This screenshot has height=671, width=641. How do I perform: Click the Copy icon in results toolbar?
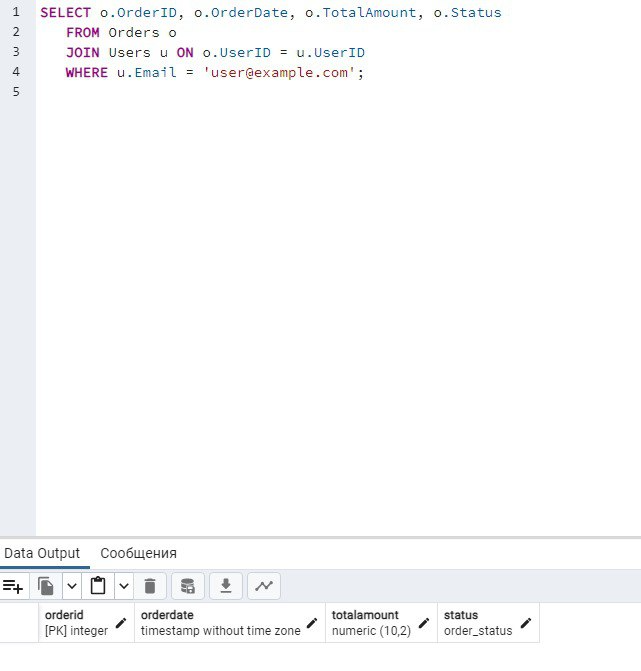tap(46, 586)
